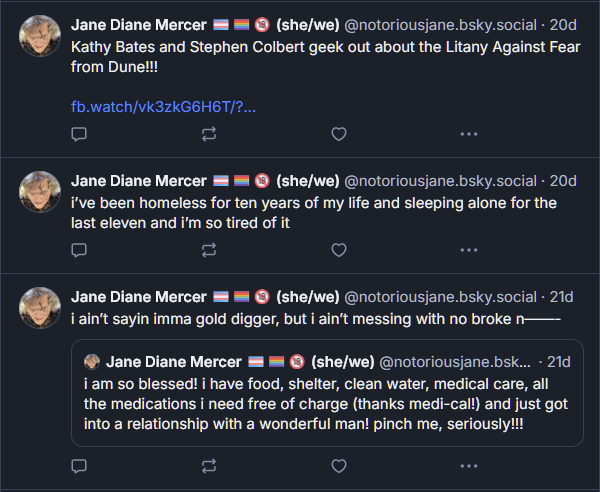Repost the gold digger post
Viewport: 600px width, 492px height.
tap(209, 465)
